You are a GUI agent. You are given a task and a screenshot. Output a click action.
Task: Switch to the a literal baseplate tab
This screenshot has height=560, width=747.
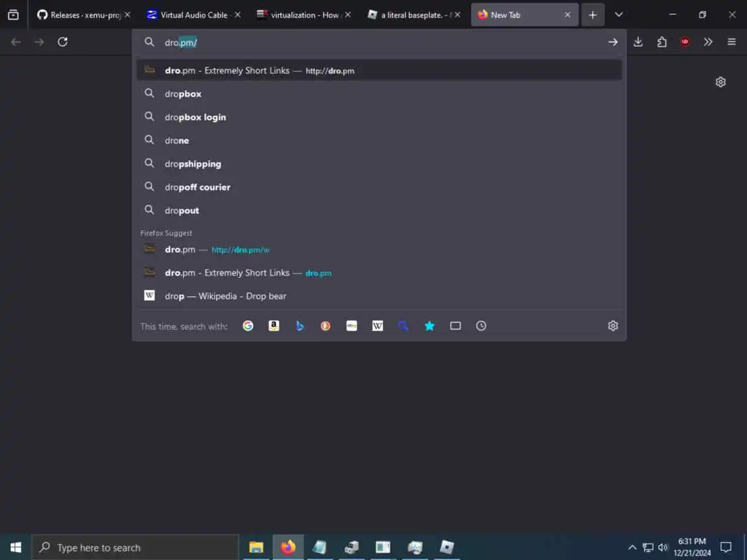click(409, 15)
